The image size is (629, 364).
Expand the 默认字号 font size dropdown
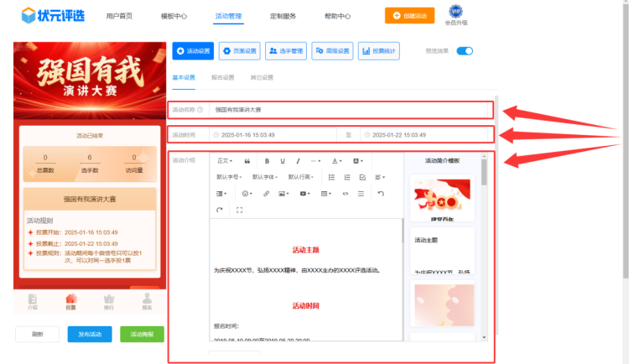230,177
